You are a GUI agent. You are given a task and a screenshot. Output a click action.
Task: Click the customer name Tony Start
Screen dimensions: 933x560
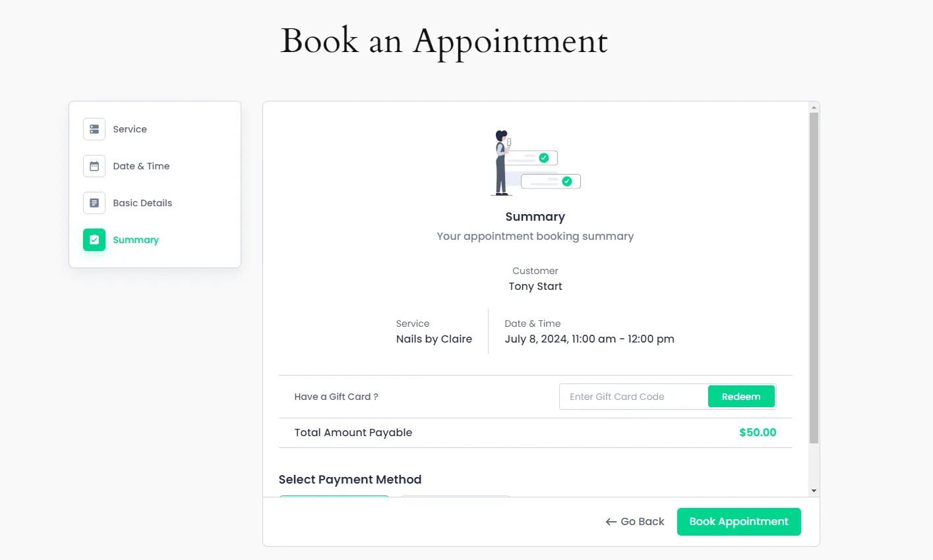(x=535, y=287)
